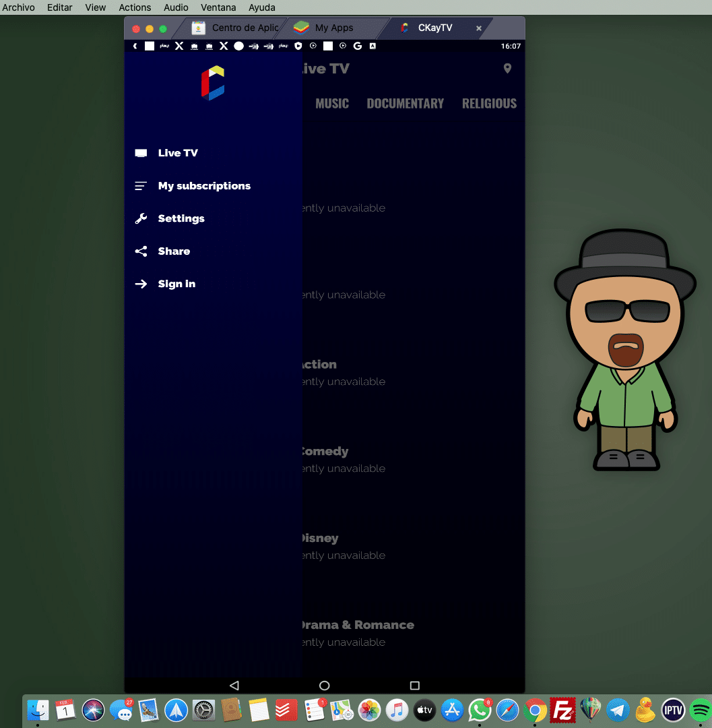This screenshot has width=712, height=728.
Task: Open recent apps with the square button
Action: point(414,685)
